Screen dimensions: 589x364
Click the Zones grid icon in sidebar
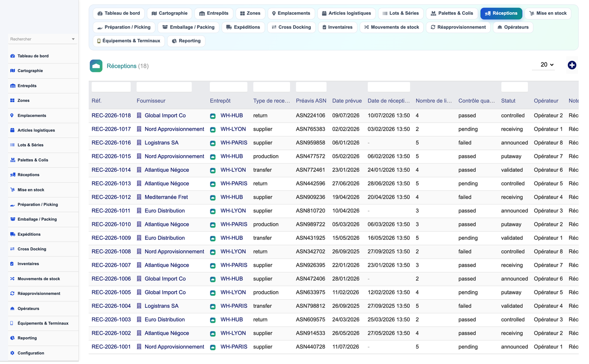(12, 101)
